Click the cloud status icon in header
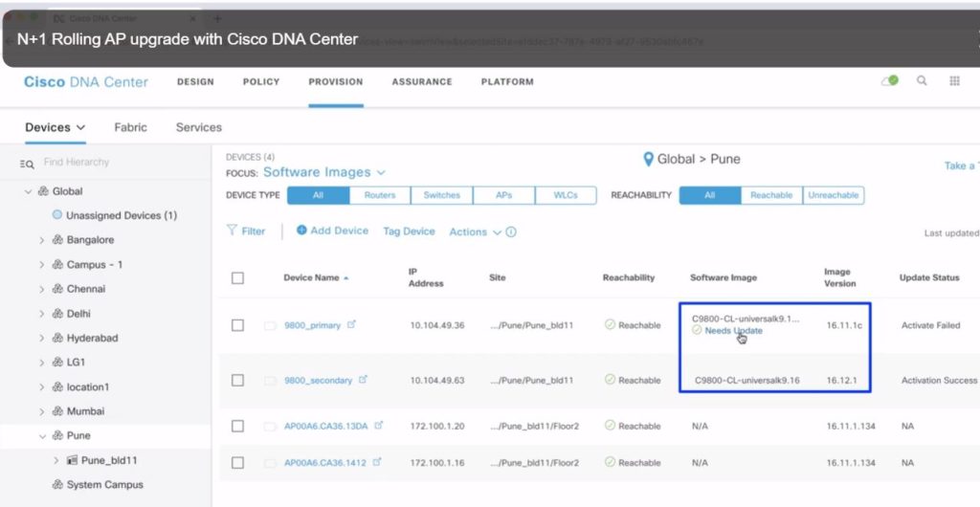Viewport: 980px width, 507px height. click(x=890, y=81)
